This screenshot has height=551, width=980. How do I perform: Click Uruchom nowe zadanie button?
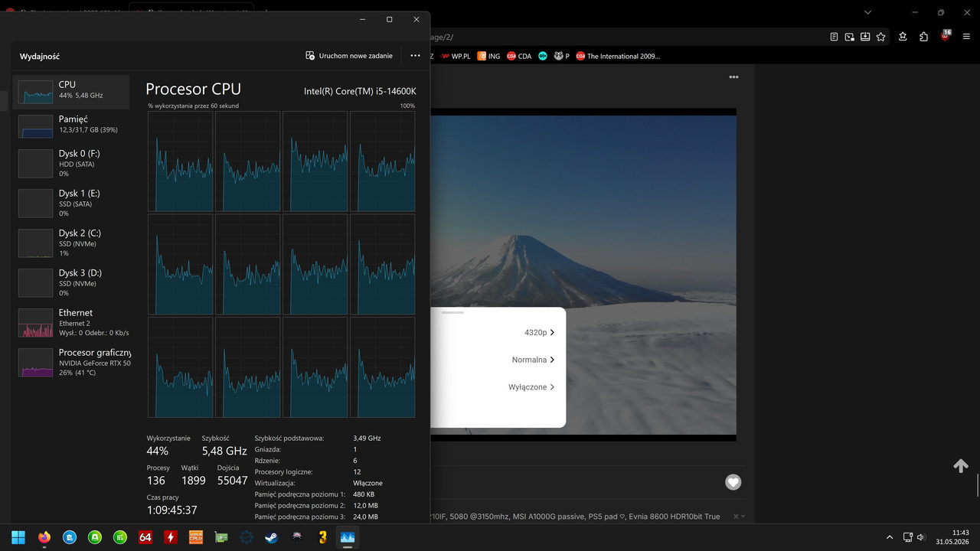349,56
